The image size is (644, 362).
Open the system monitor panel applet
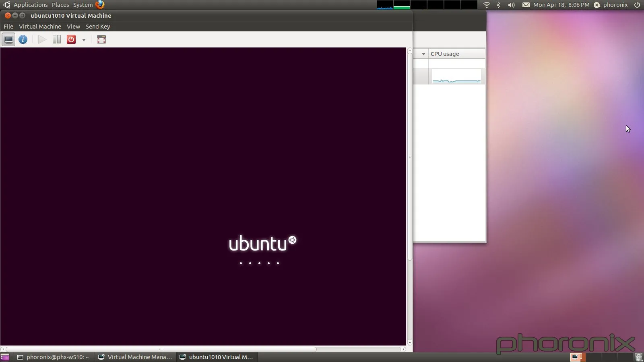pyautogui.click(x=427, y=5)
